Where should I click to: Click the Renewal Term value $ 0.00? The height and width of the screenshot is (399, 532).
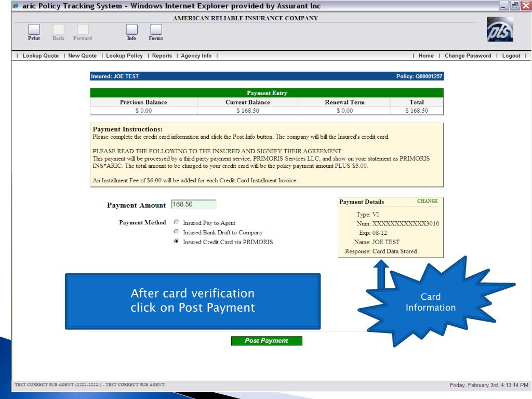point(345,111)
